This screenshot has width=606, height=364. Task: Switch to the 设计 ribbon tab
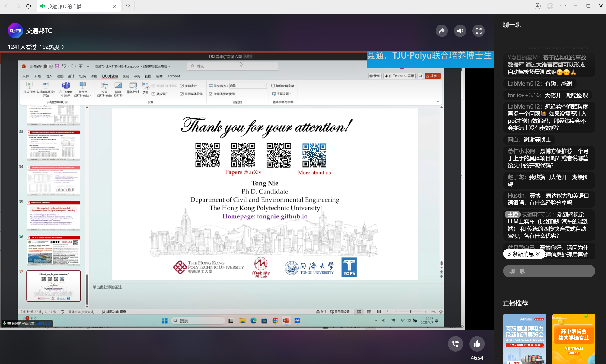[x=71, y=76]
